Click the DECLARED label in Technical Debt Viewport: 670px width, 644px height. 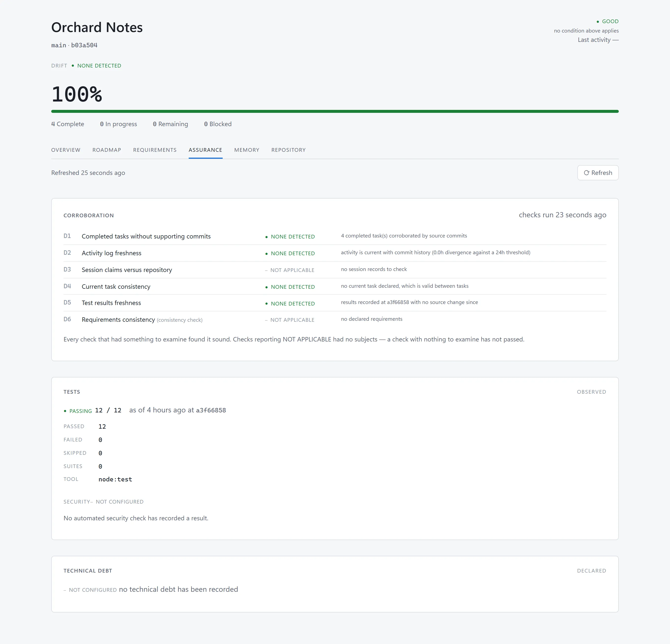(x=591, y=571)
